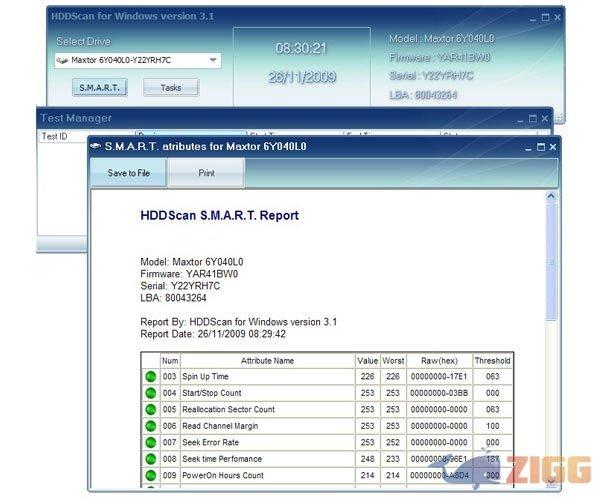Click Report Date line in report
This screenshot has width=600, height=500.
213,334
